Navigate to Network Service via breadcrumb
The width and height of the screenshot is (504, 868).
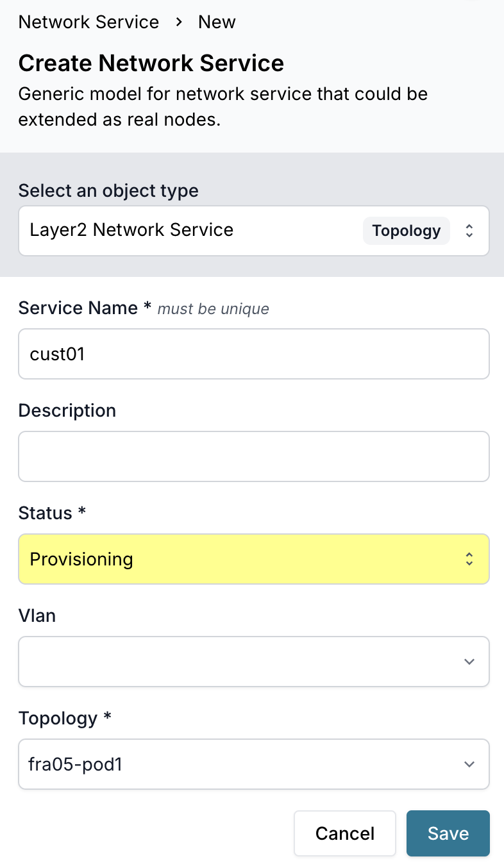88,22
